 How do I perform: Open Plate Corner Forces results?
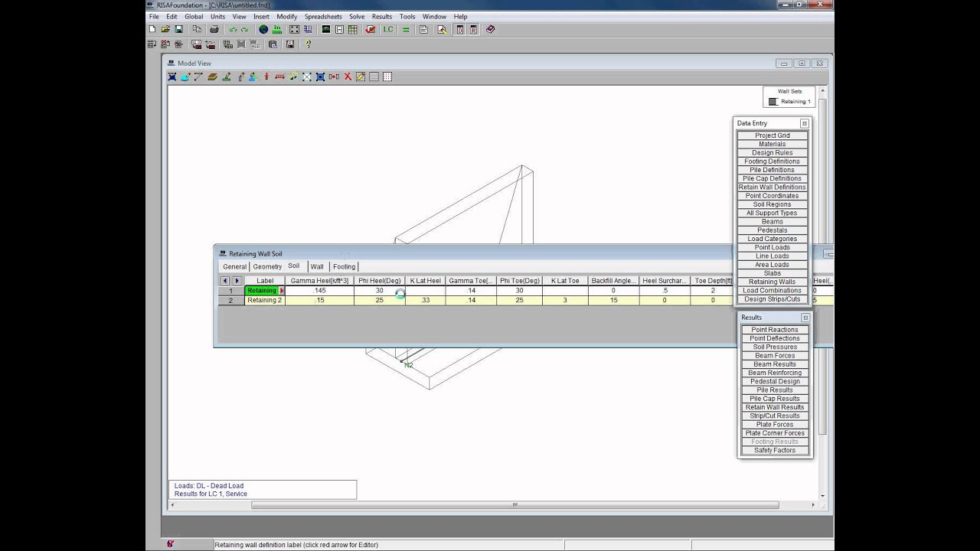775,433
